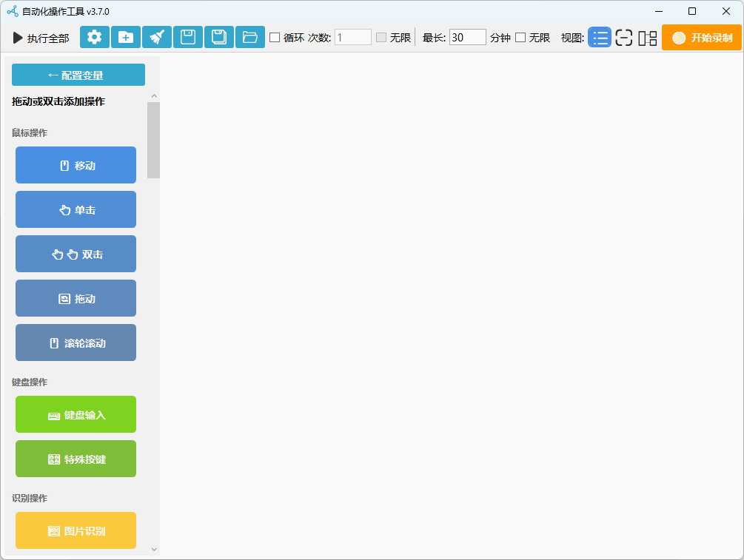Focus the 最长 duration input field

point(467,38)
